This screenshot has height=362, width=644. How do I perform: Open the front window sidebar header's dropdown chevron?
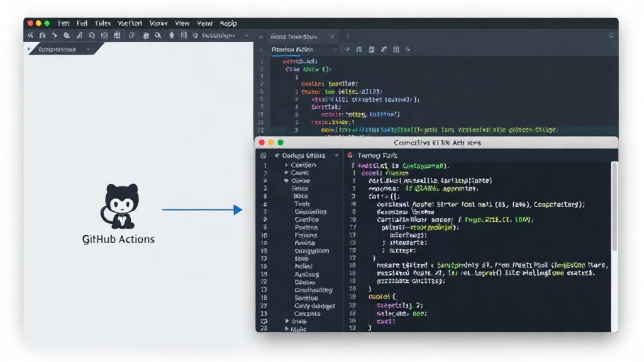tap(336, 156)
